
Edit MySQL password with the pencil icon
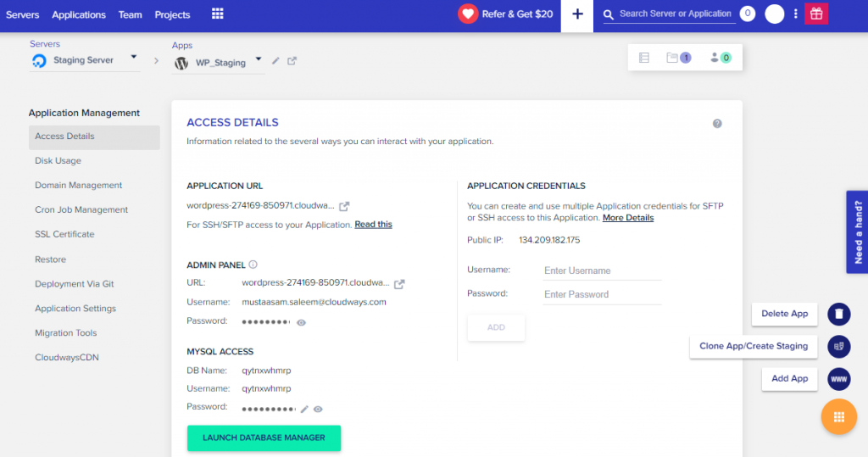point(304,410)
